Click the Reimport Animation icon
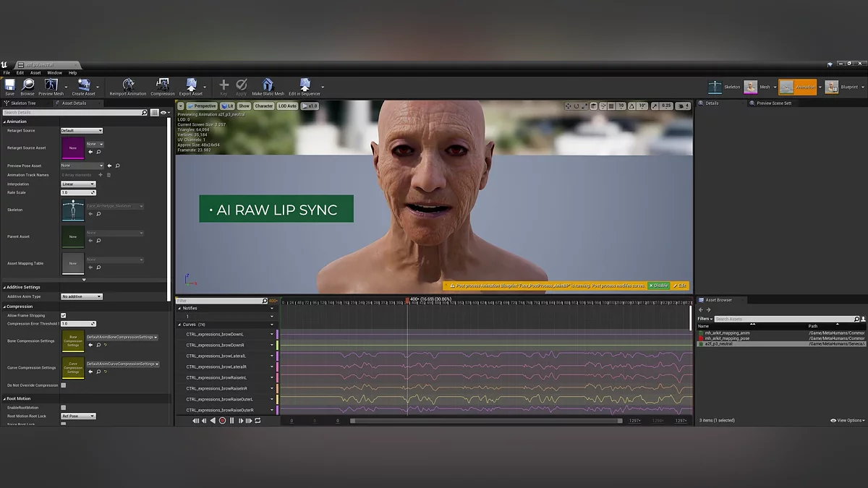The width and height of the screenshot is (868, 488). [128, 86]
